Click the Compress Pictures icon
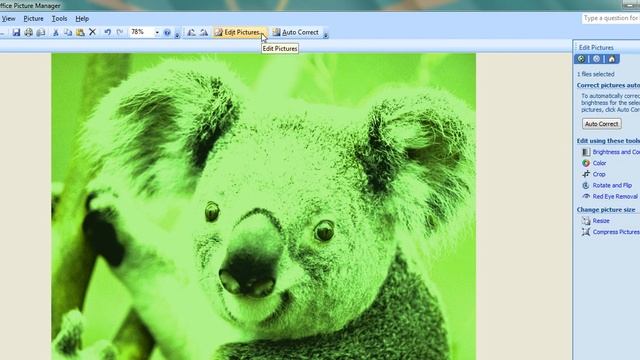Viewport: 640px width, 360px height. tap(586, 232)
